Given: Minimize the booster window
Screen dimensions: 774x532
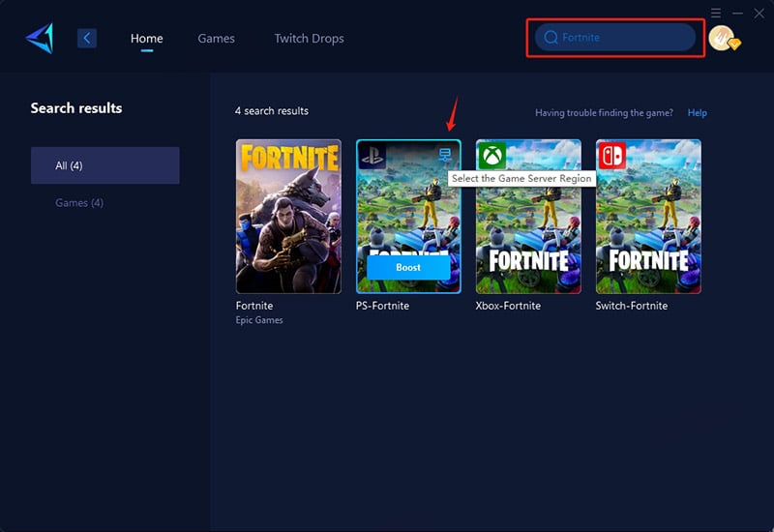Looking at the screenshot, I should pos(737,14).
